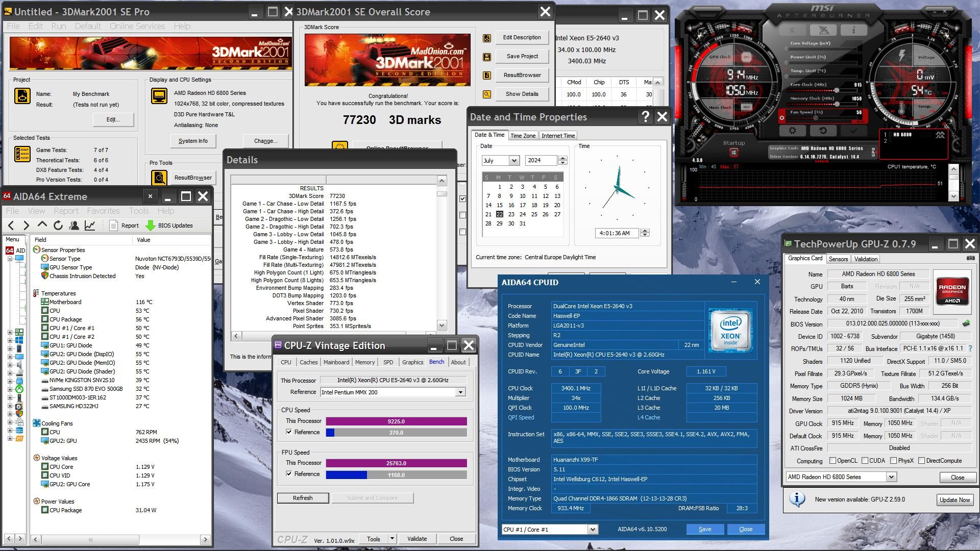
Task: Click Update Now in GPU-Z
Action: [954, 500]
